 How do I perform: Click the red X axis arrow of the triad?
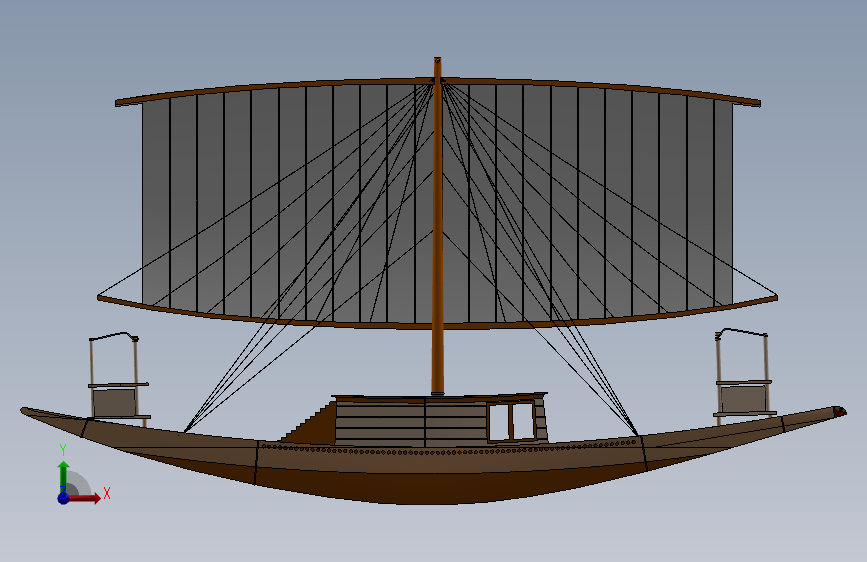click(84, 498)
